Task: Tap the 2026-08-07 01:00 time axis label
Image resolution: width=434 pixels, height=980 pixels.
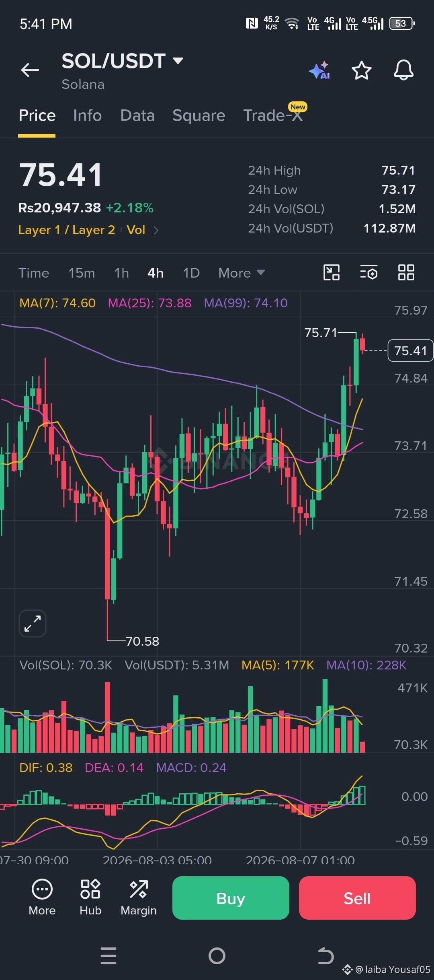Action: click(x=300, y=860)
